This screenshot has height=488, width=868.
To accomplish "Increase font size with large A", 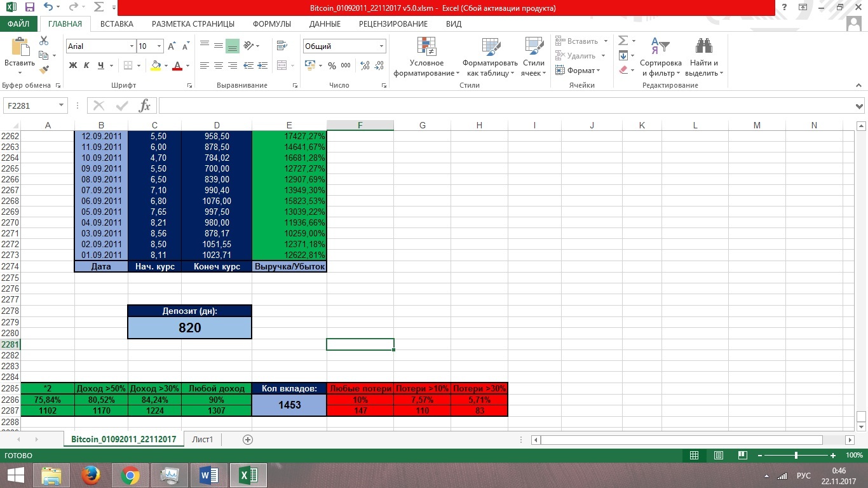I will pos(172,46).
